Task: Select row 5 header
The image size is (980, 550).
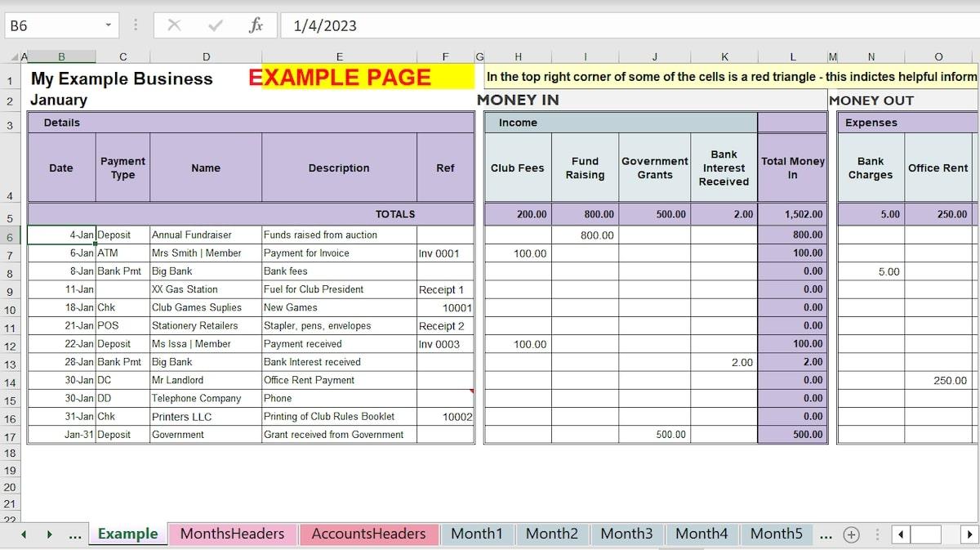Action: coord(10,213)
